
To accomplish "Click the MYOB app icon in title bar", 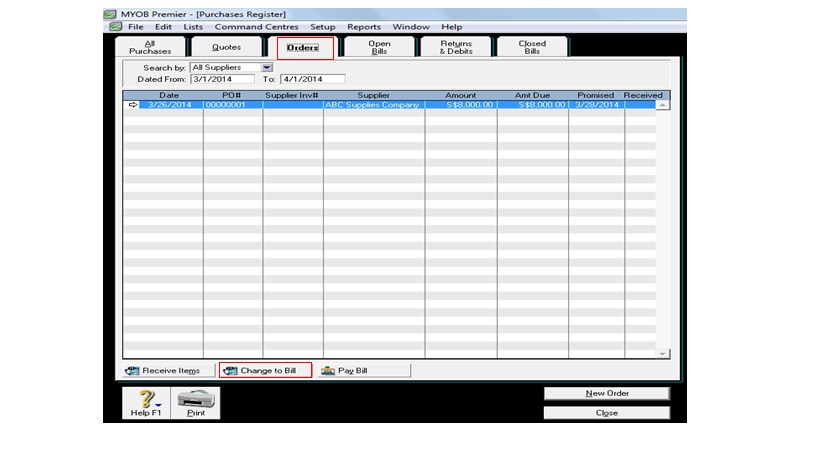I will 110,14.
